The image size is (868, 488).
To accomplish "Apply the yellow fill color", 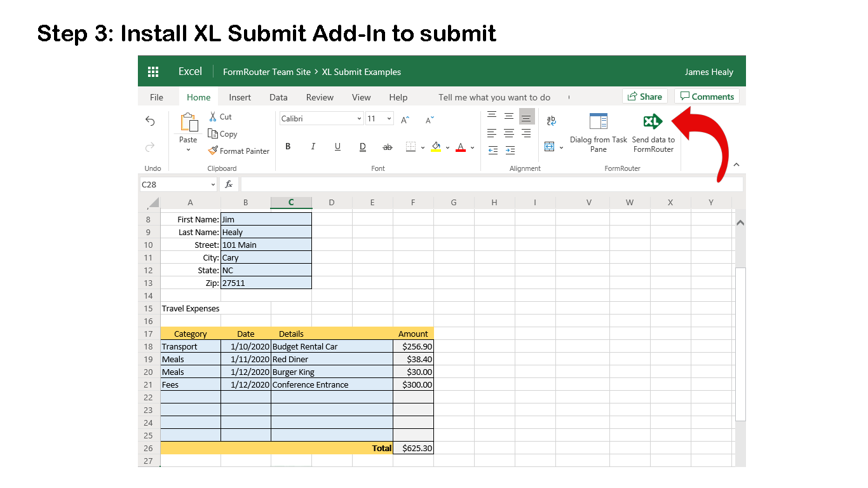I will coord(436,147).
